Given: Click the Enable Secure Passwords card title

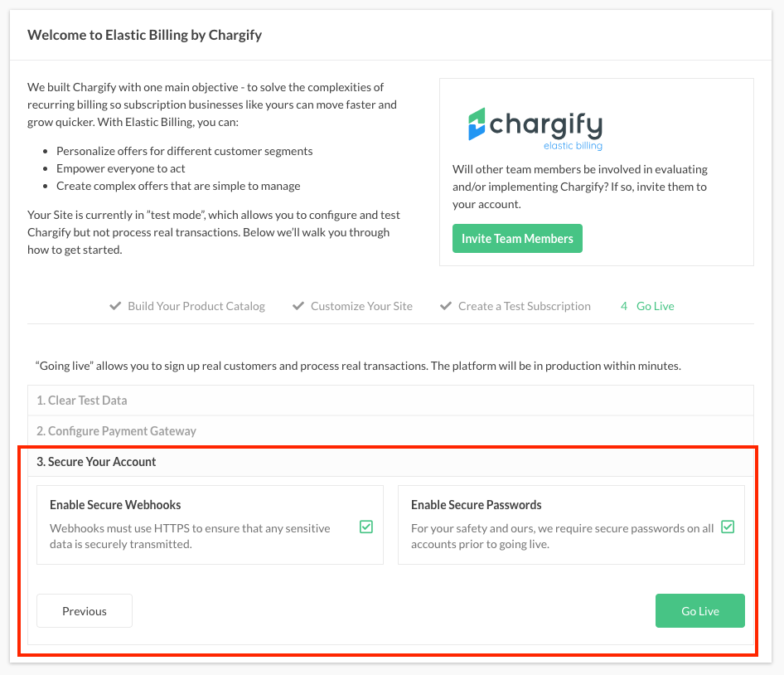Looking at the screenshot, I should [x=477, y=505].
